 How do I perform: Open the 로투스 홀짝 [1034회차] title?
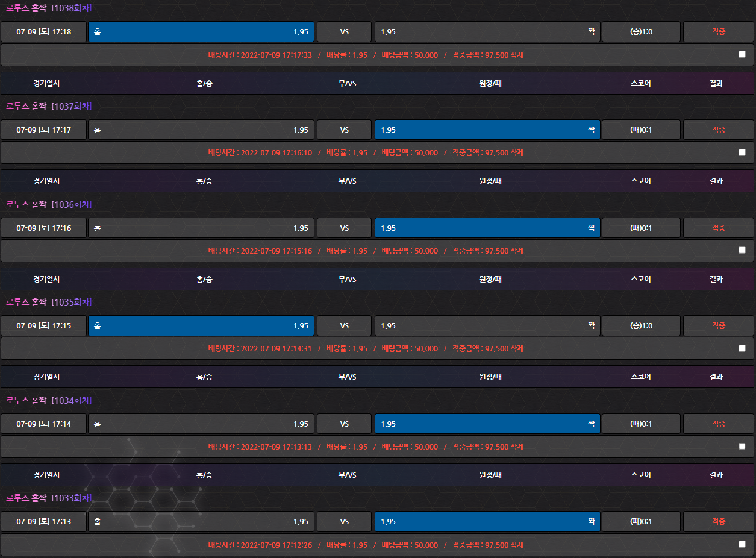49,400
